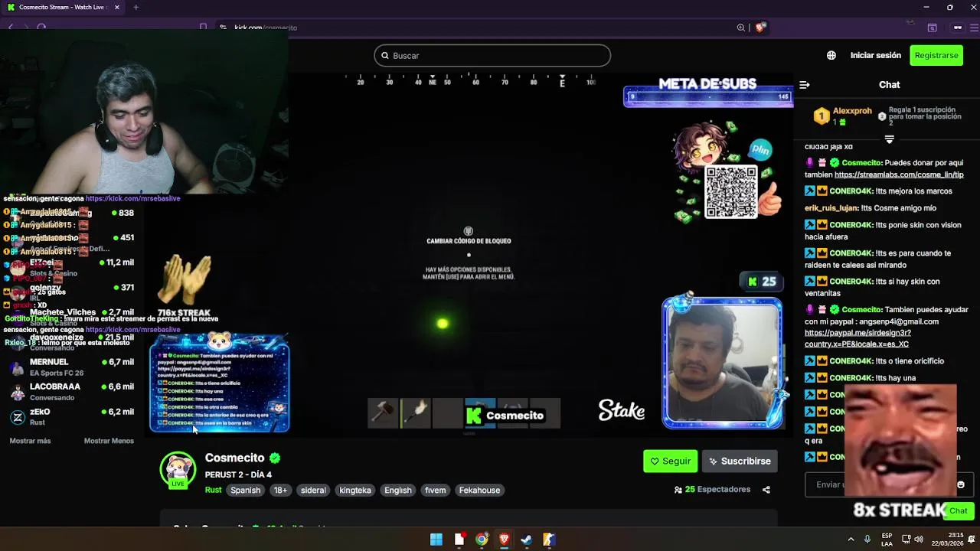Expand the leaderboard chevron below Alexxproh
This screenshot has height=551, width=980.
(x=889, y=139)
